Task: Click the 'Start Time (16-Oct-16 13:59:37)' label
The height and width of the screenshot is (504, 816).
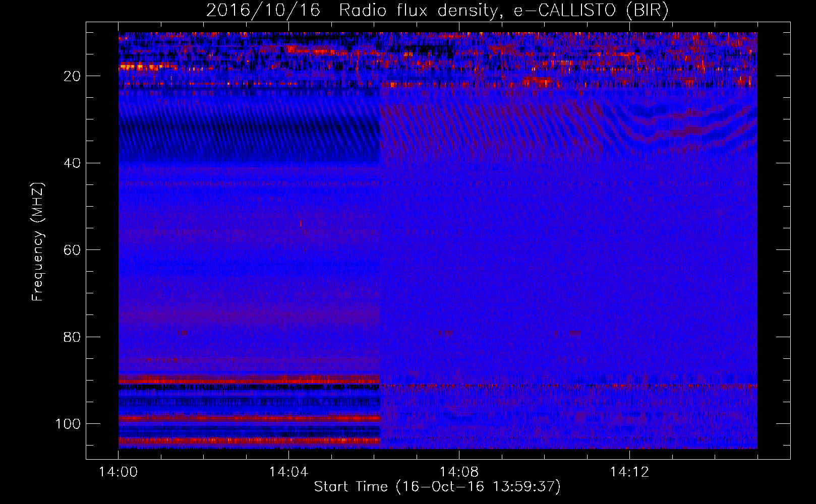Action: point(437,486)
